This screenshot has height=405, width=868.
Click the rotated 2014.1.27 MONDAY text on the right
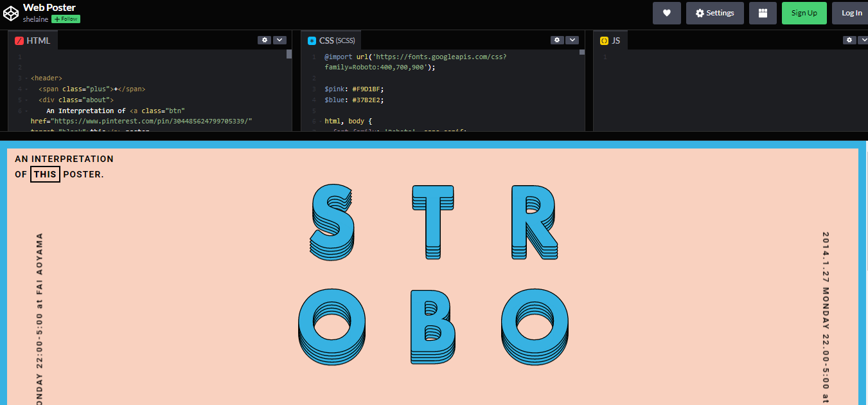pyautogui.click(x=826, y=318)
